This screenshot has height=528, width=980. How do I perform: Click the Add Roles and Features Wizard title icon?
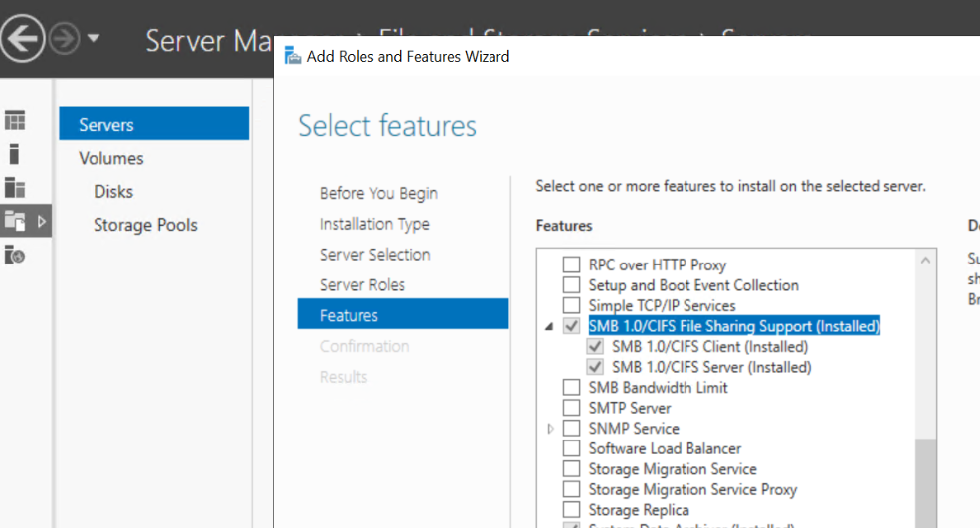click(x=293, y=57)
